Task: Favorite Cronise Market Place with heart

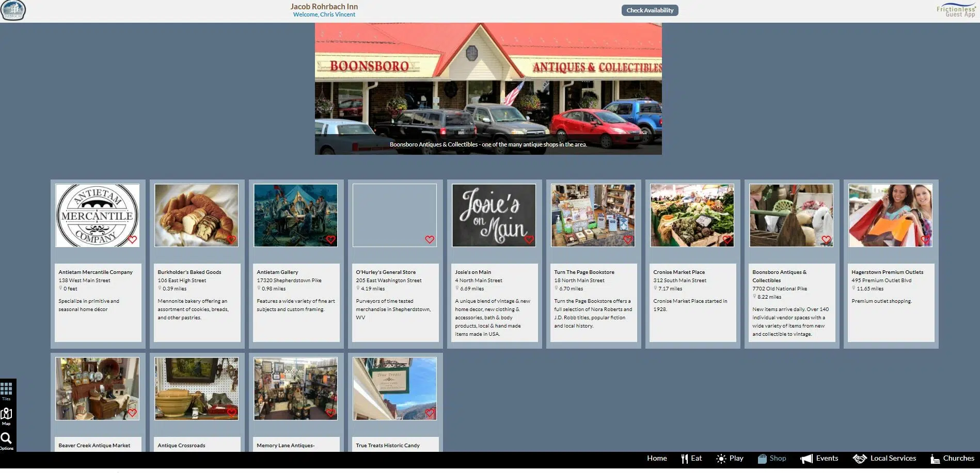Action: pos(727,240)
